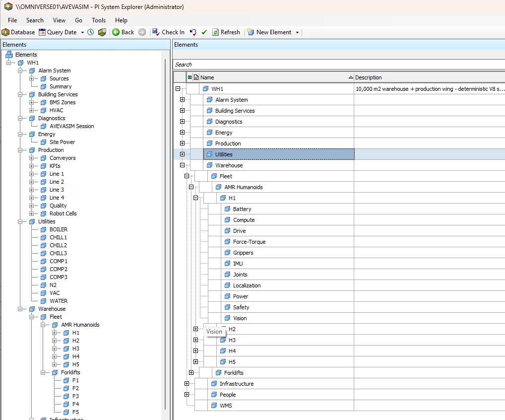Viewport: 505px width, 420px height.
Task: Click the database view icon next to clock
Action: tap(102, 32)
